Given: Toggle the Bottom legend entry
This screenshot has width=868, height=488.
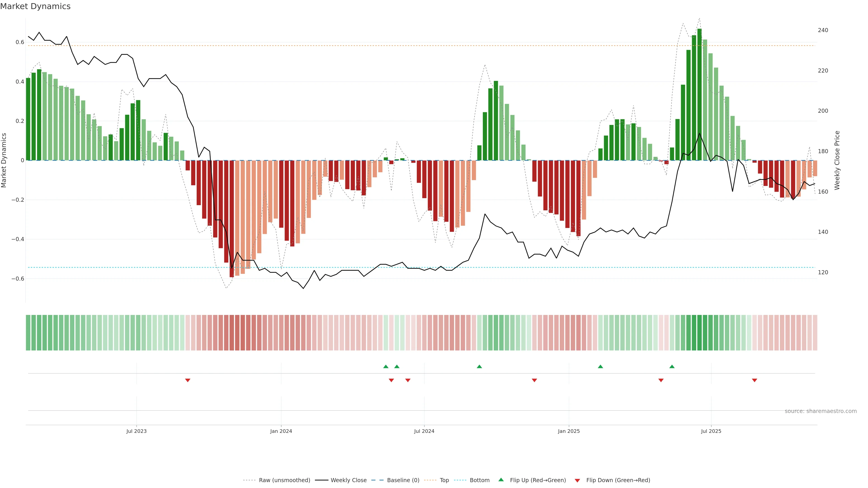Looking at the screenshot, I should (479, 480).
